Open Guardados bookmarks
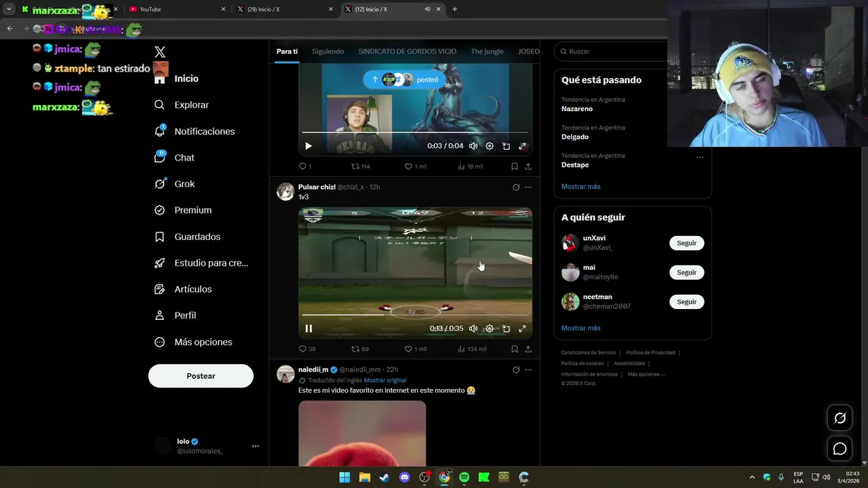 click(188, 237)
